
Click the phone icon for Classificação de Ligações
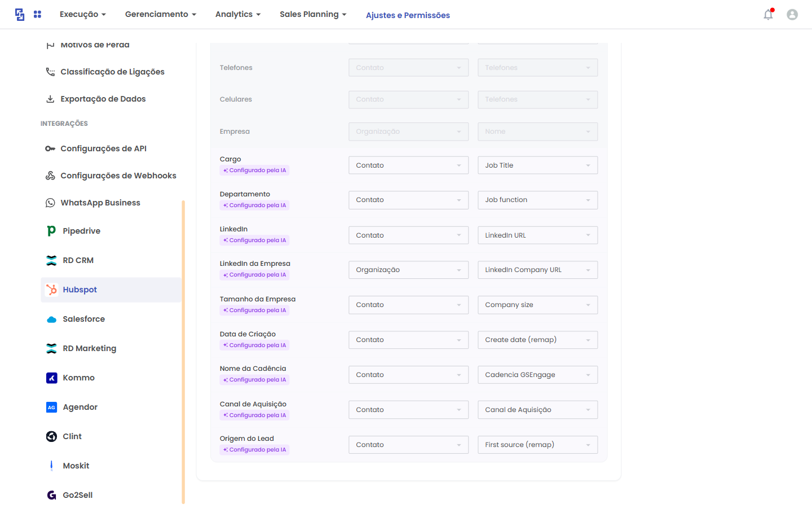pos(50,72)
